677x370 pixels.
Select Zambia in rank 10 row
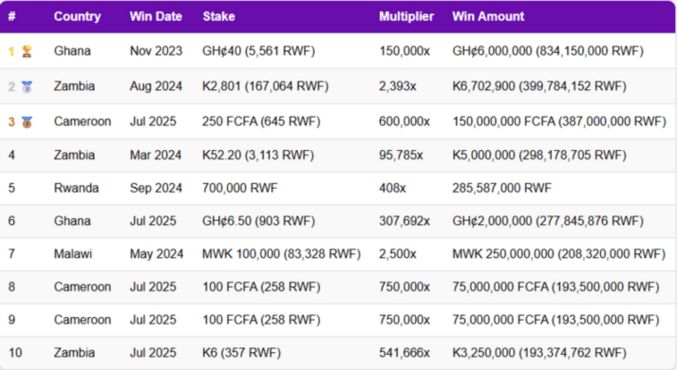74,352
